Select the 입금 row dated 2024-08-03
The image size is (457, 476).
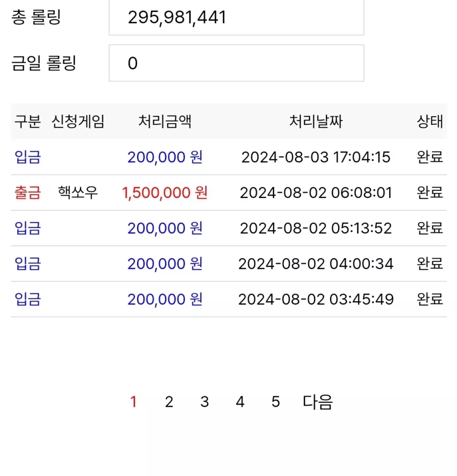[x=229, y=157]
